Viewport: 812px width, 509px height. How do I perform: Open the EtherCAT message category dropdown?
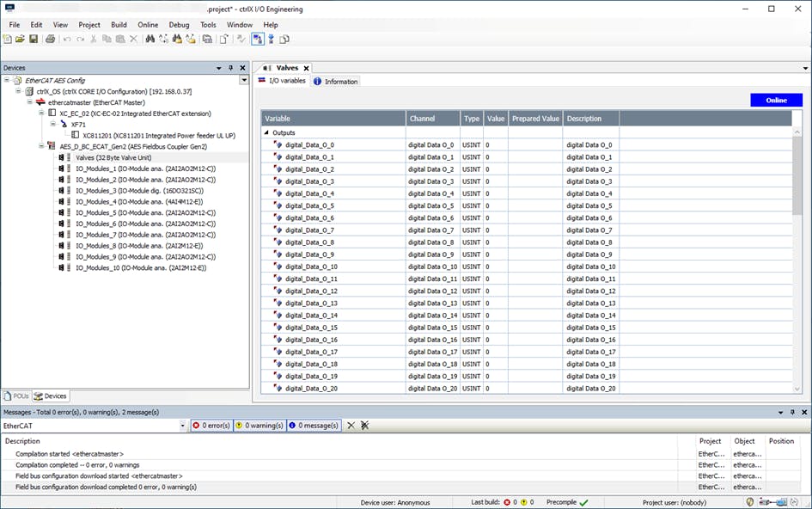coord(182,426)
